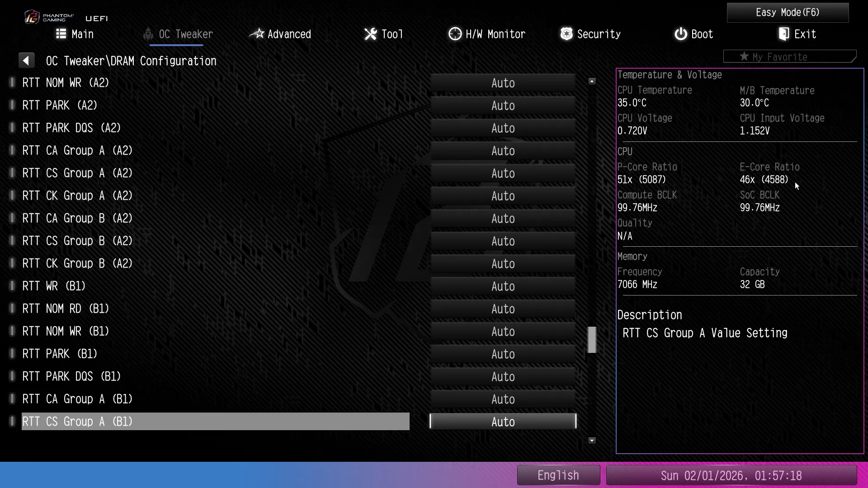Image resolution: width=868 pixels, height=488 pixels.
Task: Click the scrollbar thumb in settings list
Action: (592, 339)
